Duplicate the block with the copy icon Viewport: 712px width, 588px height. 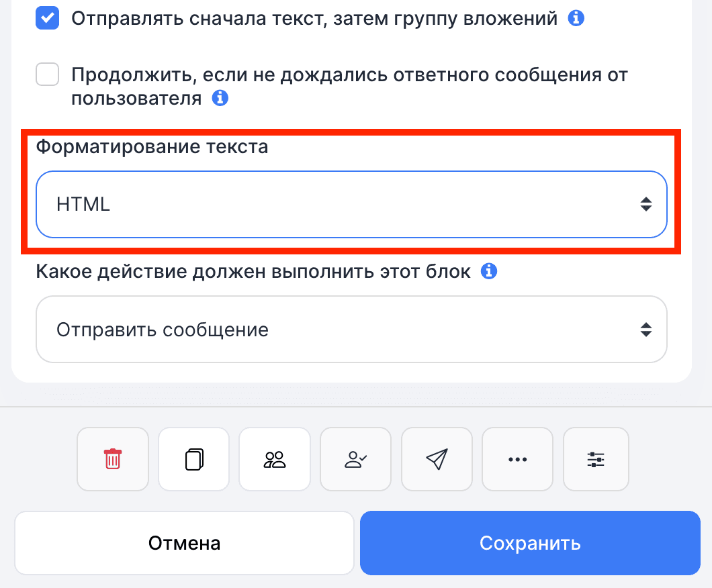coord(193,459)
